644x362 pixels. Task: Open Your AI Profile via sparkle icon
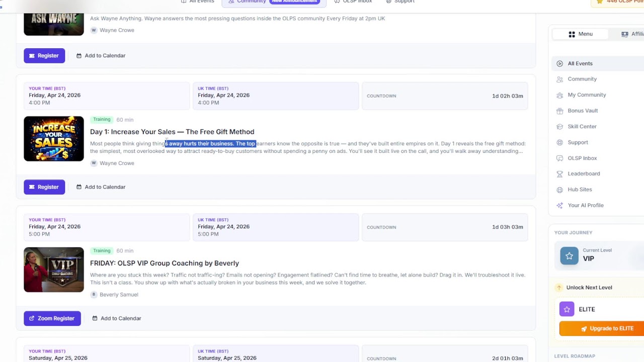point(559,206)
